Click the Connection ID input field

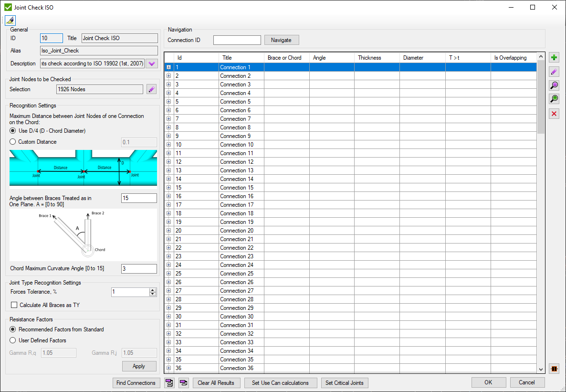click(x=237, y=40)
